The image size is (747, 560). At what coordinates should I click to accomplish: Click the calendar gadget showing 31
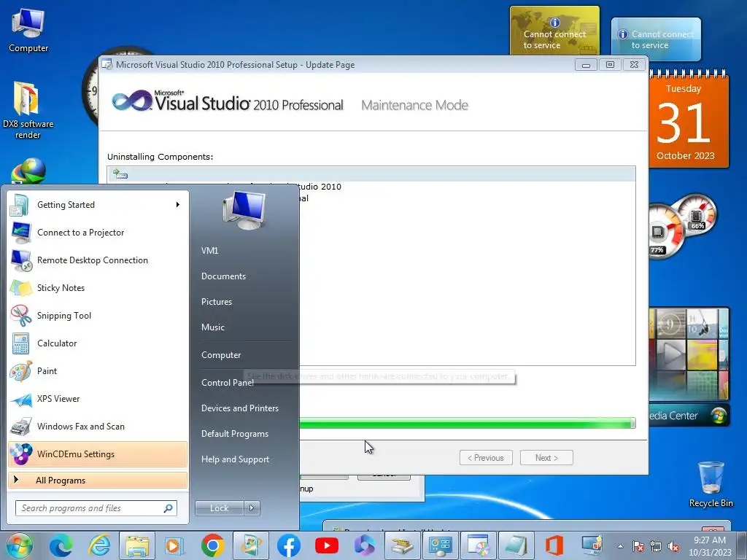tap(689, 119)
